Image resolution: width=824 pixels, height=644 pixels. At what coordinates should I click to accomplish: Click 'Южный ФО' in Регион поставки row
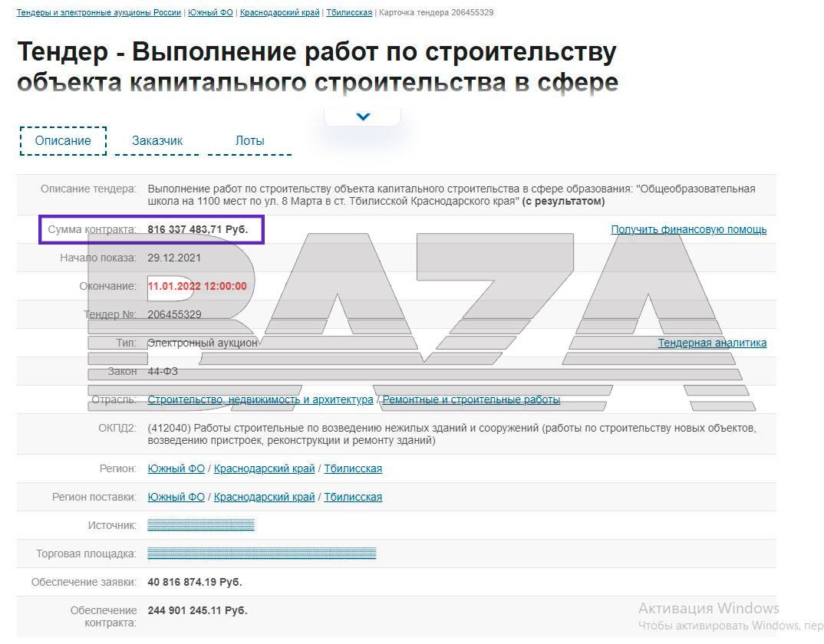click(x=176, y=497)
